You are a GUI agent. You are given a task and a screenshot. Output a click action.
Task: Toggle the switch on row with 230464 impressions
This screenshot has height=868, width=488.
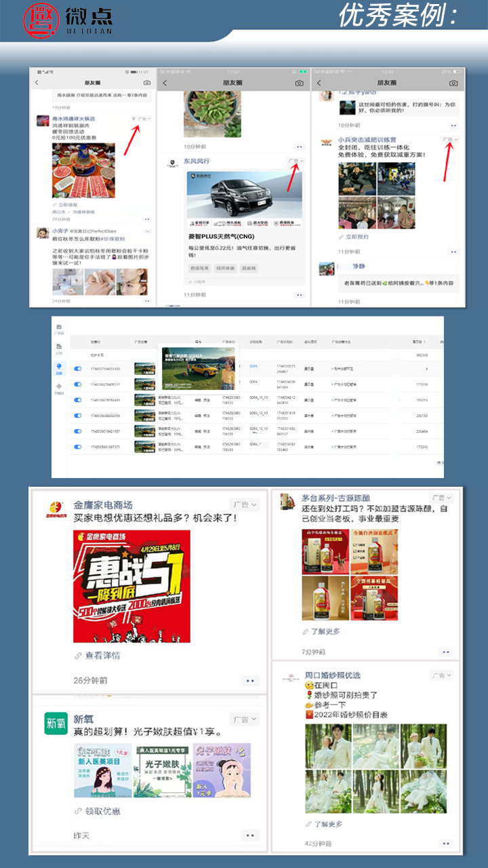click(x=77, y=431)
